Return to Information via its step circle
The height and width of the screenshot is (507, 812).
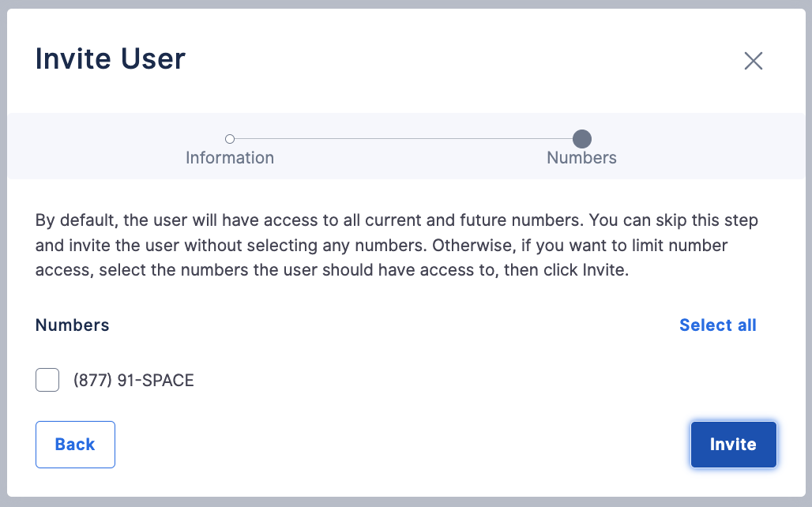[230, 139]
